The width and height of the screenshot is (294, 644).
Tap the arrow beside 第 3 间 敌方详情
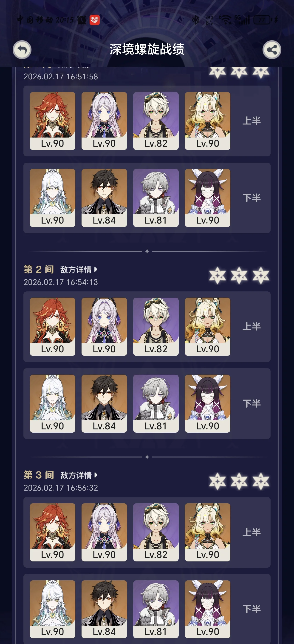click(96, 475)
